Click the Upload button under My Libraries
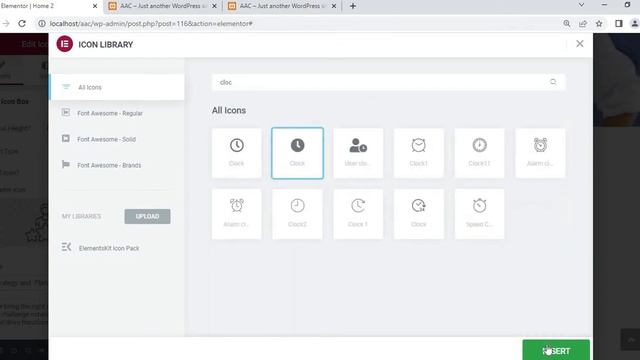This screenshot has width=640, height=360. (147, 216)
